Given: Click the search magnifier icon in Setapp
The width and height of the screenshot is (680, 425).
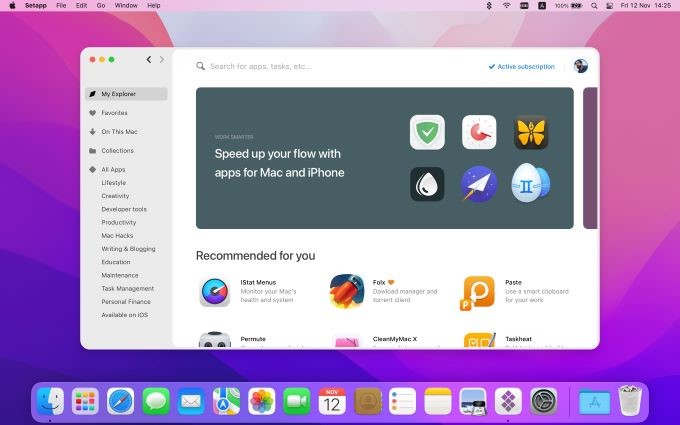Looking at the screenshot, I should 200,66.
